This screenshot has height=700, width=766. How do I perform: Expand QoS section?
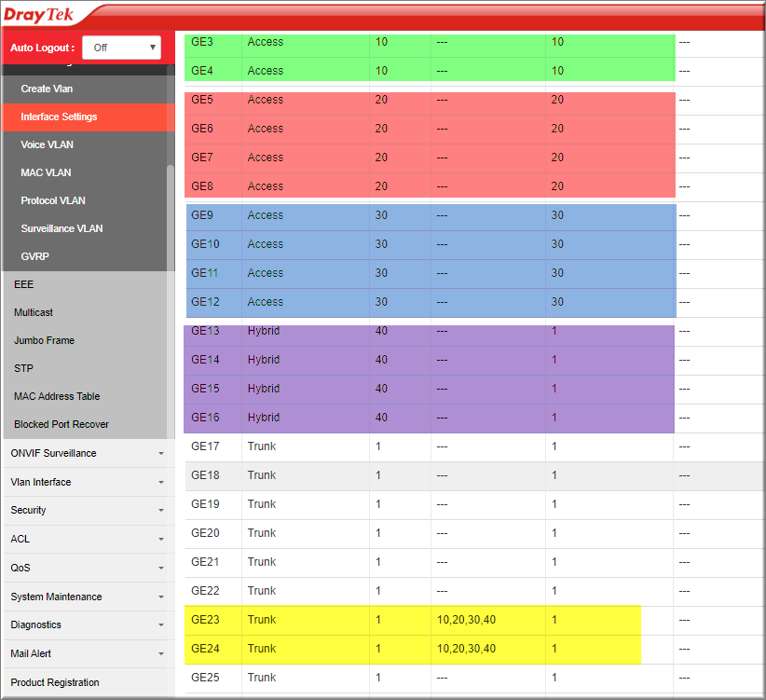88,568
